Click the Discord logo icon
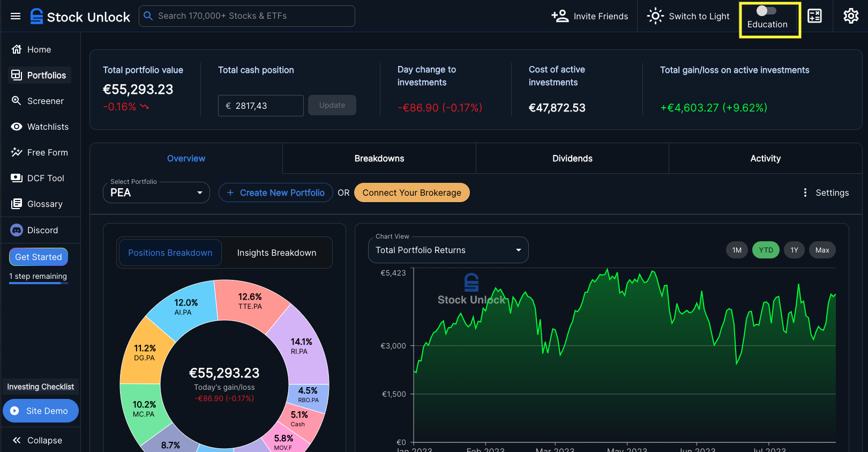 [17, 230]
